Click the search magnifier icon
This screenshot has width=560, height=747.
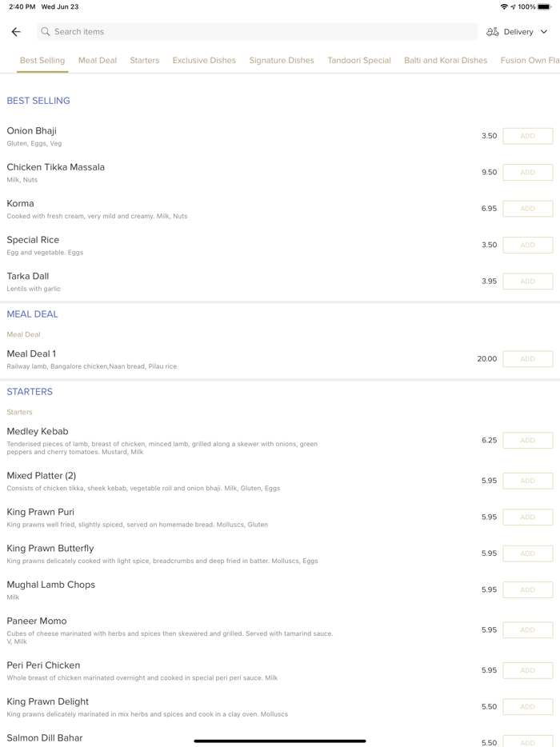click(x=46, y=32)
